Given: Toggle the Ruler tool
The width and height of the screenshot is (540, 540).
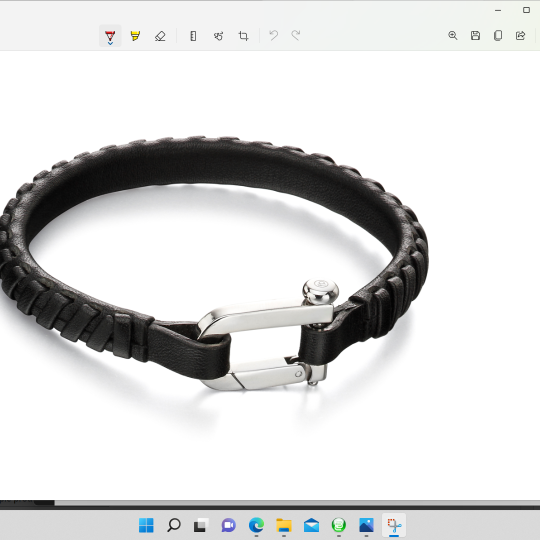Looking at the screenshot, I should coord(193,35).
